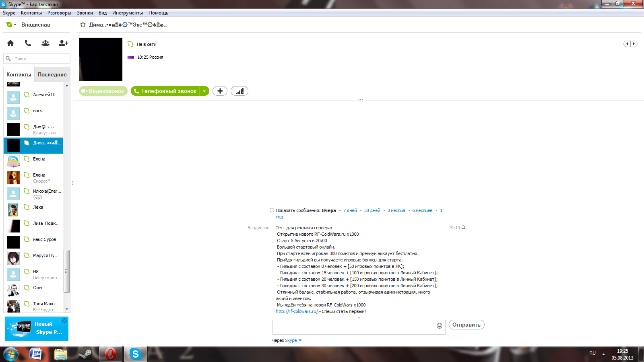Click Skype icon on the taskbar
Image resolution: width=644 pixels, height=362 pixels.
[x=135, y=354]
